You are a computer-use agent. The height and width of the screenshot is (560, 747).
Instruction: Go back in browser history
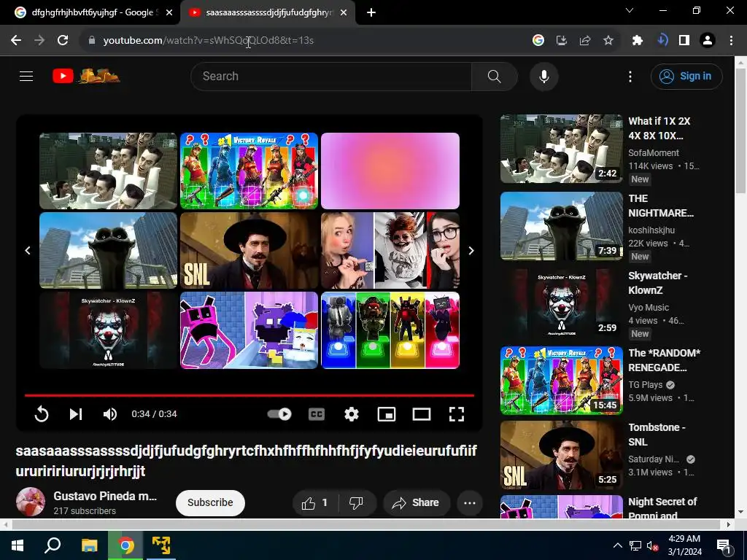coord(16,41)
